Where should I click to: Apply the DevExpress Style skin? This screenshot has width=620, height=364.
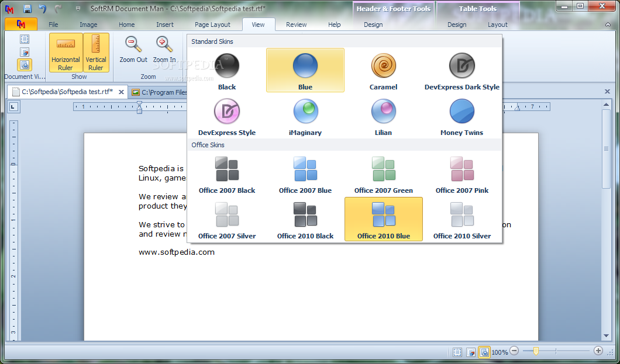[x=227, y=116]
